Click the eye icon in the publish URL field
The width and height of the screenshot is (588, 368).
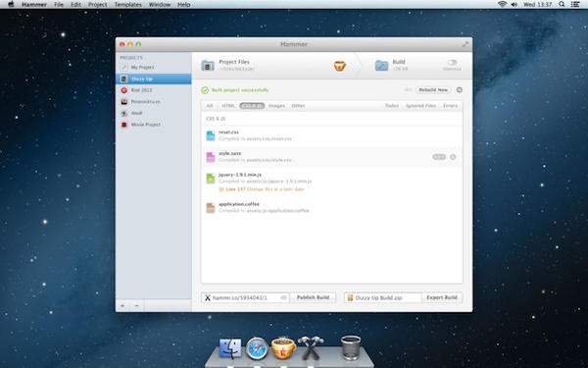click(284, 297)
